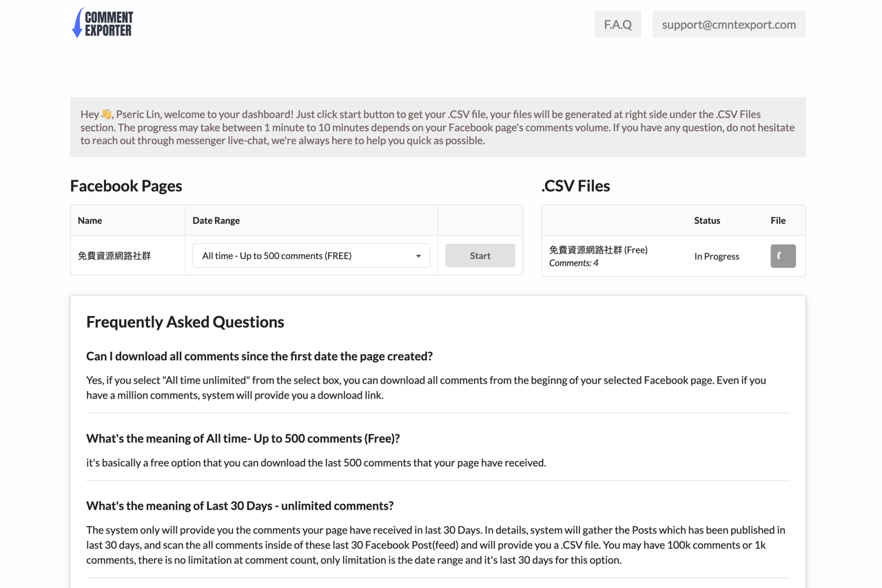Open the Date Range dropdown
Image resolution: width=882 pixels, height=588 pixels.
tap(311, 255)
